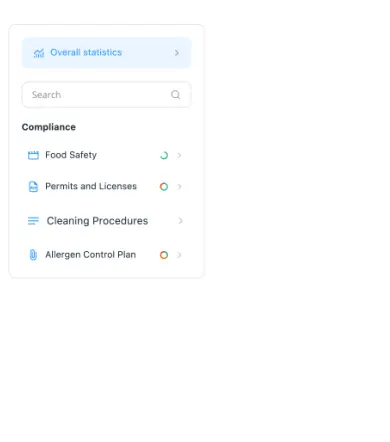Screen dimensions: 390x442
Task: Click the Overall statistics chart icon
Action: tap(39, 53)
